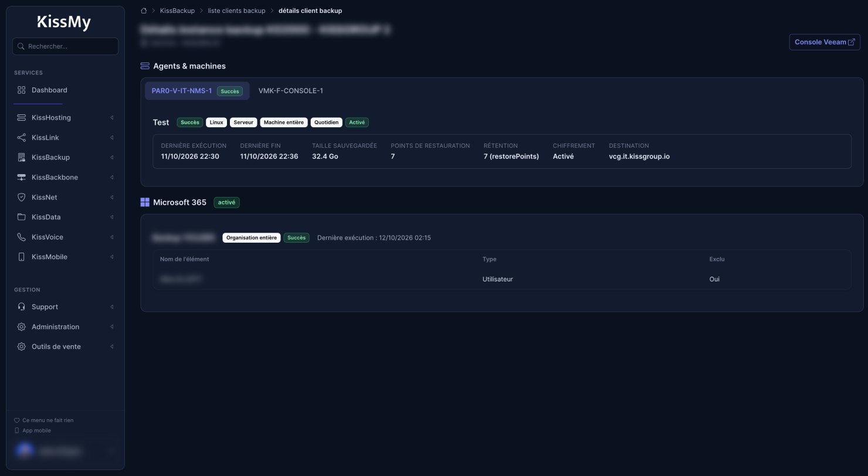Click the Oui value under Exclu
Viewport: 868px width, 476px height.
point(714,279)
